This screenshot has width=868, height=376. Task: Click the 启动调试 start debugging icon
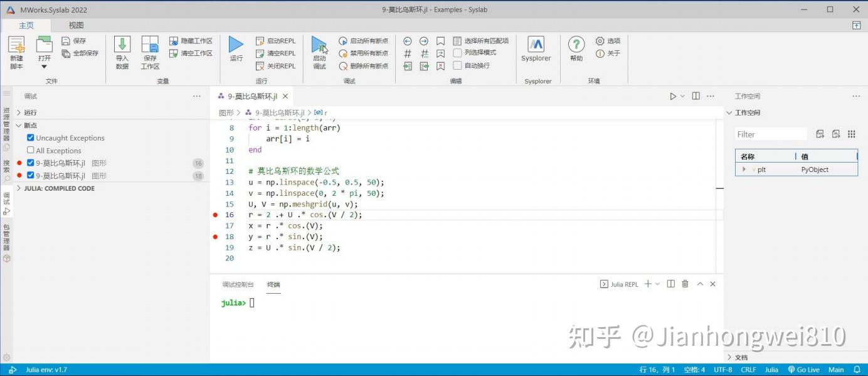(319, 45)
